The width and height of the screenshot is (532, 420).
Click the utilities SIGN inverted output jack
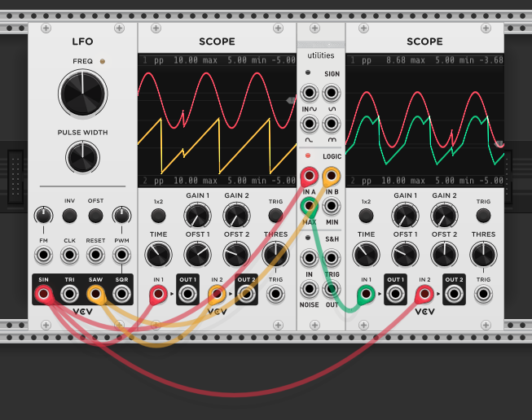[332, 93]
